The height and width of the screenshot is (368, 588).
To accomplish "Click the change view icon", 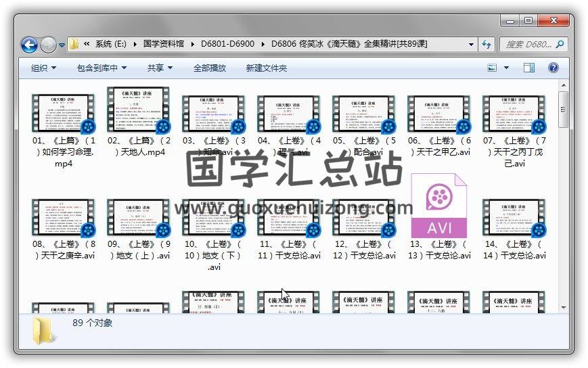I will coord(492,68).
